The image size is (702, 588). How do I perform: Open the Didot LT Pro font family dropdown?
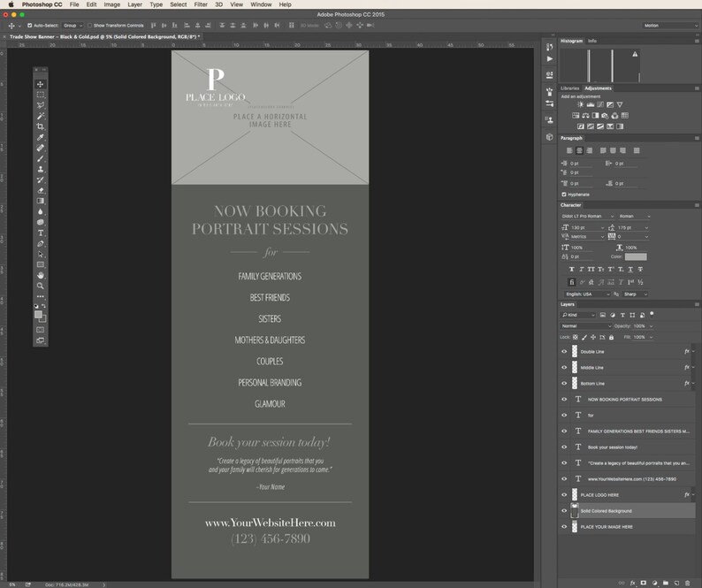[587, 216]
